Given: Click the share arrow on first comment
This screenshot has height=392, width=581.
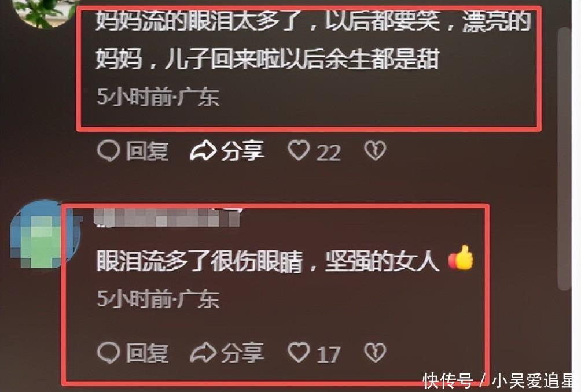Looking at the screenshot, I should point(203,150).
